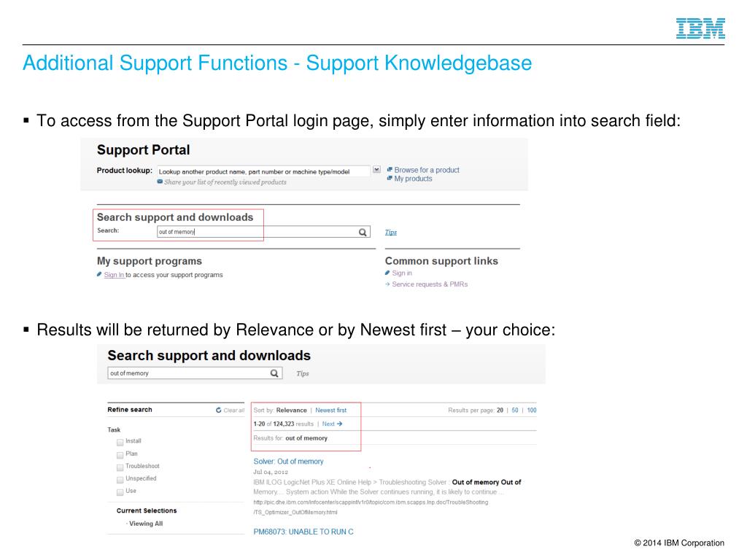Sort results by Newest first
747x560 pixels.
pos(331,410)
